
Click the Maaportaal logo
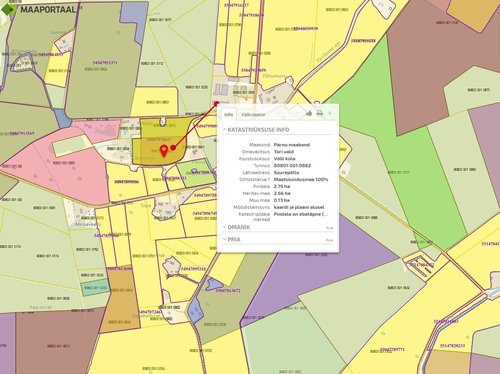41,9
